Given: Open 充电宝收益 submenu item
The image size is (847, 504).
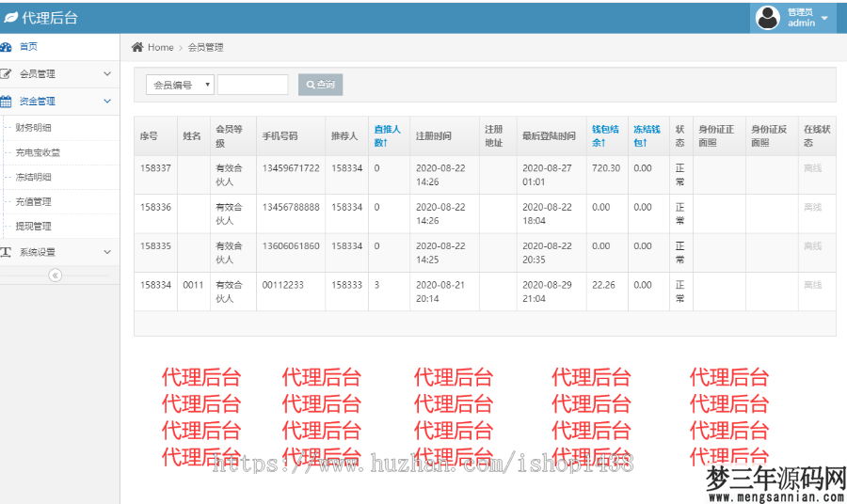Looking at the screenshot, I should coord(38,152).
